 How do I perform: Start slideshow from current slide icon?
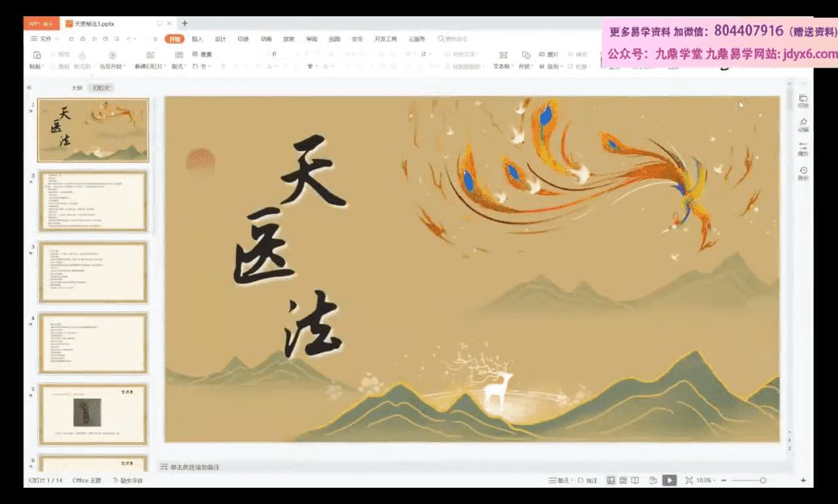113,56
